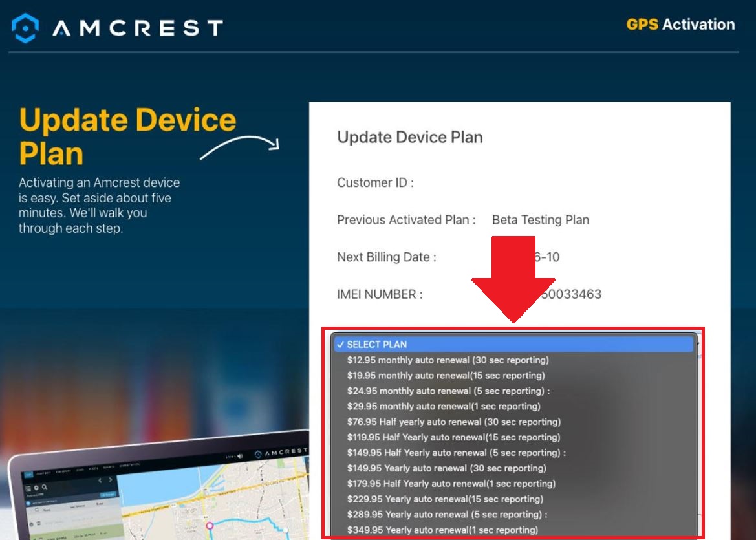This screenshot has width=756, height=540.
Task: Select $12.95 monthly auto renewal plan
Action: tap(513, 360)
